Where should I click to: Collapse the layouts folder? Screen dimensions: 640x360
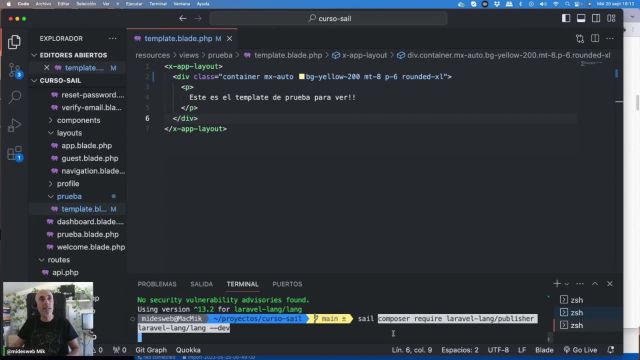(69, 133)
